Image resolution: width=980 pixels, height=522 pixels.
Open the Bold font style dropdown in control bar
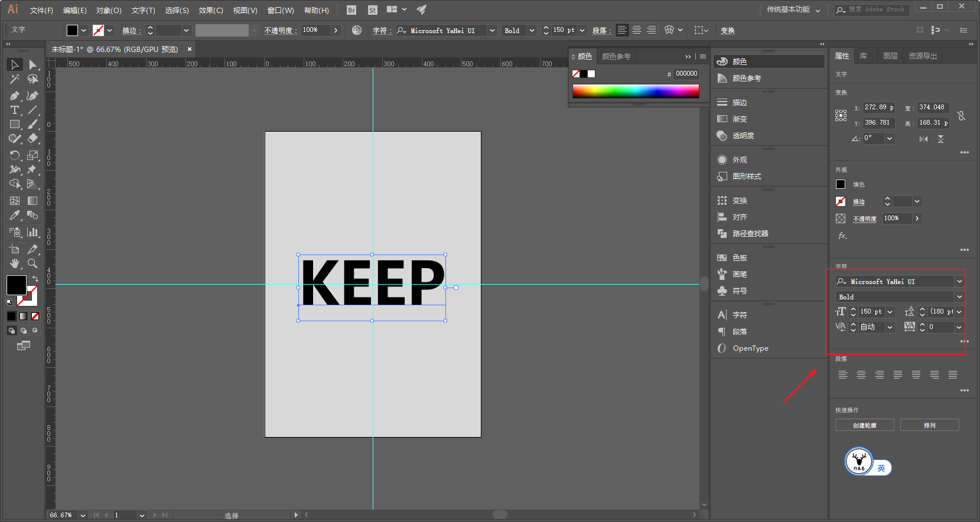[532, 31]
